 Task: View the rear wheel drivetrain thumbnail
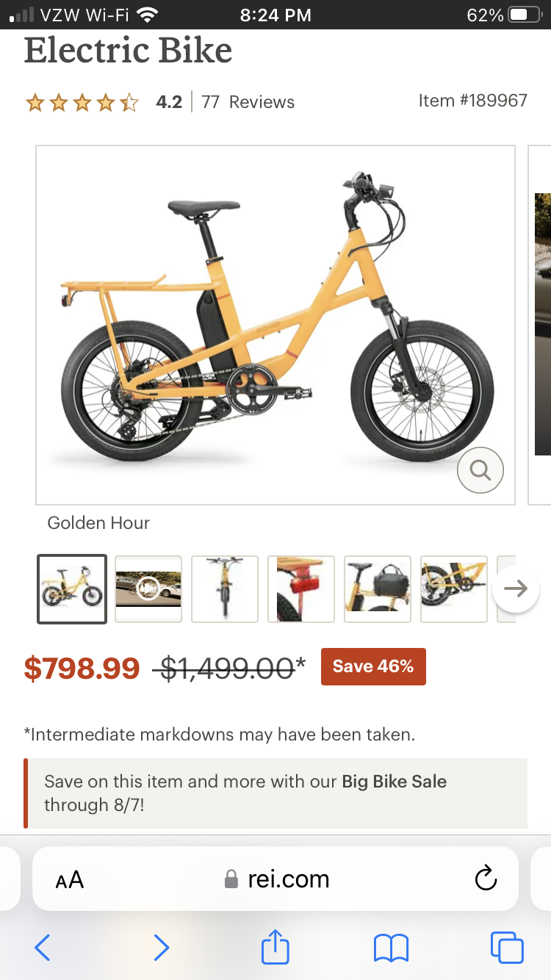[x=454, y=589]
